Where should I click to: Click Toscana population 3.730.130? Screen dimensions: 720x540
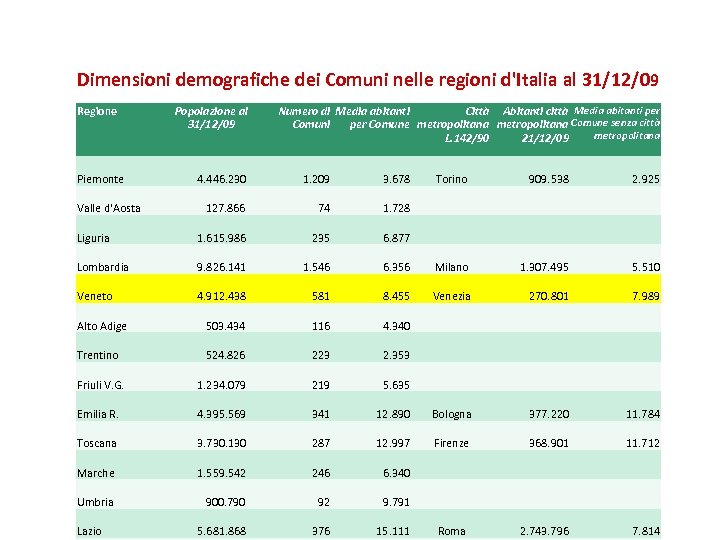(221, 444)
